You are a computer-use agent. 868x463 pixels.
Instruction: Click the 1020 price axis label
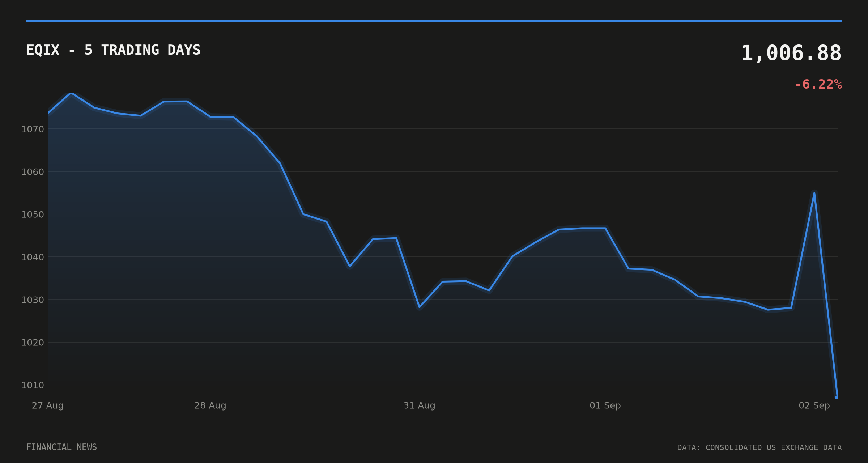click(x=33, y=343)
